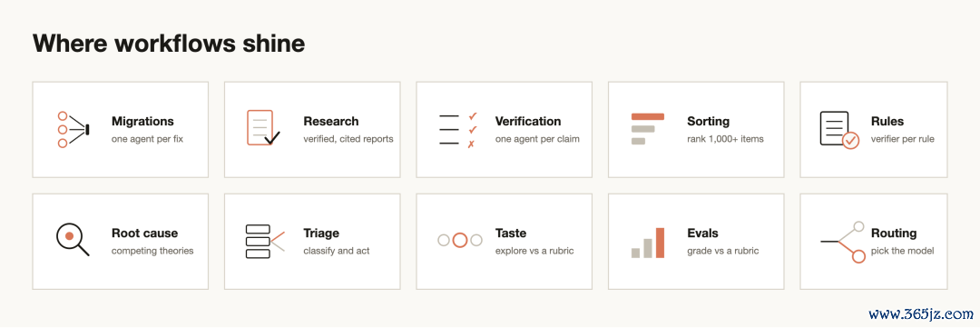Click the Root cause magnifier icon
Viewport: 980px width, 328px height.
pos(73,241)
